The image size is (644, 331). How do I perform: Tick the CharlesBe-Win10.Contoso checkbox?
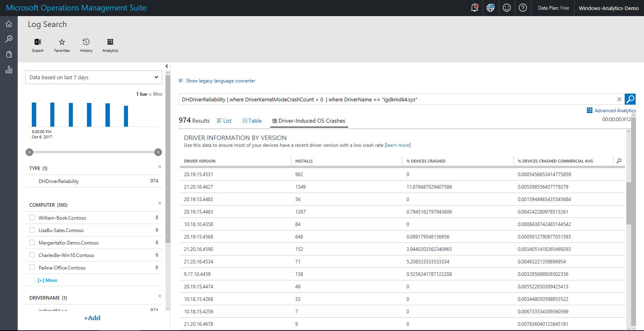click(x=32, y=255)
